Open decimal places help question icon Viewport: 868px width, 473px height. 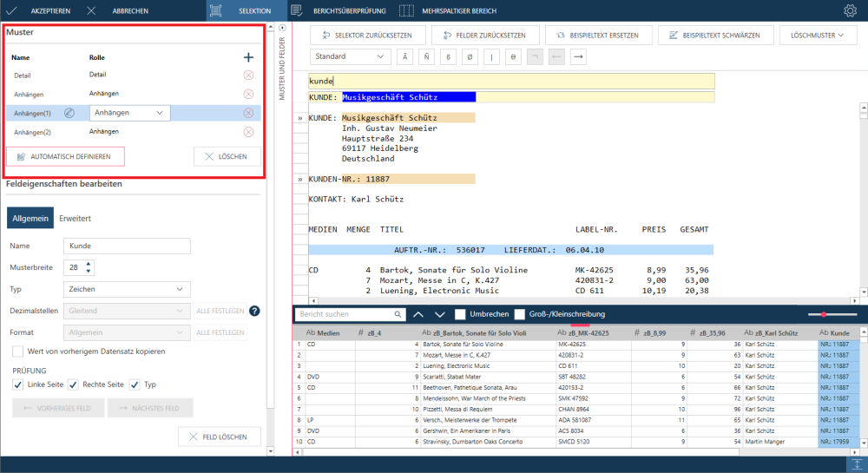pyautogui.click(x=255, y=311)
